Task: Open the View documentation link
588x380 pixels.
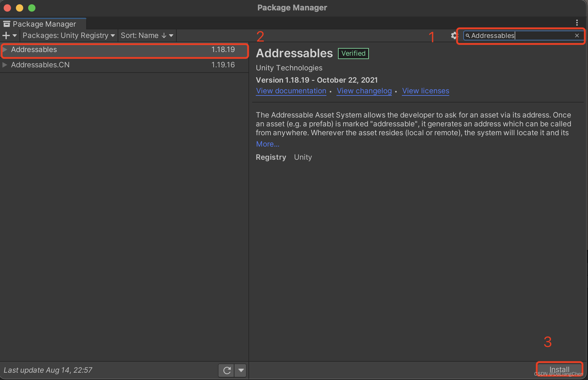Action: click(291, 91)
